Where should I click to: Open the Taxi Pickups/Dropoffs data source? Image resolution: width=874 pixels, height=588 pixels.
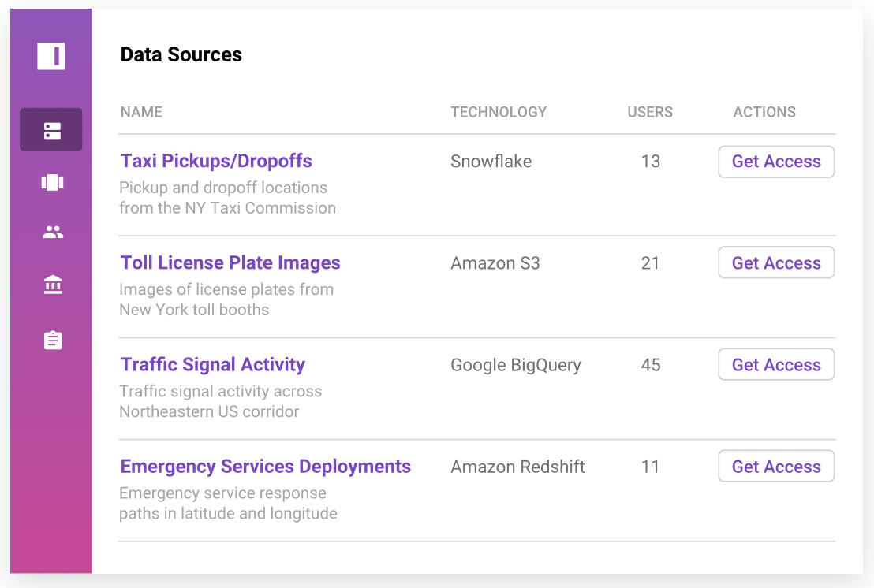216,161
